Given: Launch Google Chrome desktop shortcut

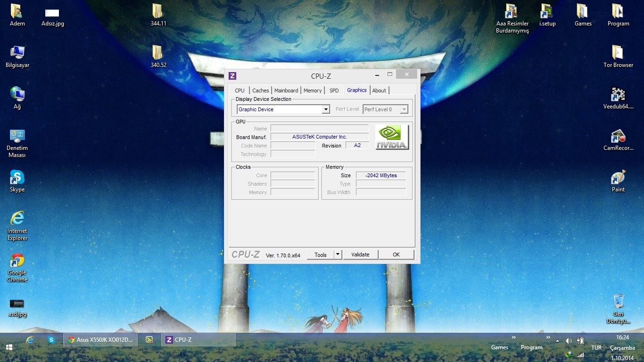Looking at the screenshot, I should click(x=17, y=267).
